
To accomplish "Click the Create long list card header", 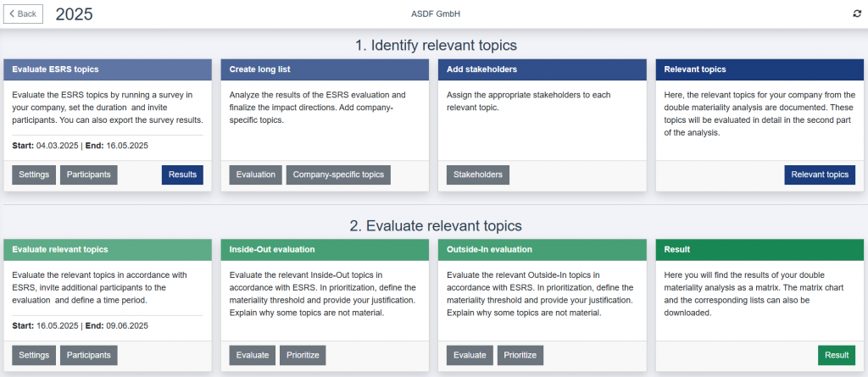I will (x=325, y=69).
